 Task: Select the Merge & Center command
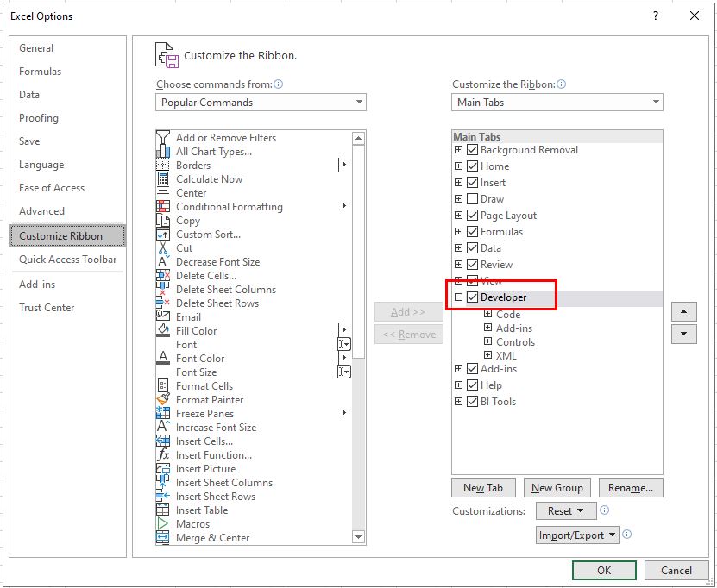pyautogui.click(x=213, y=537)
